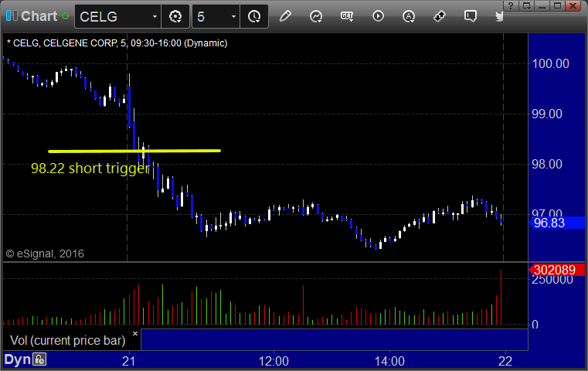Click the green link status circle

[65, 16]
